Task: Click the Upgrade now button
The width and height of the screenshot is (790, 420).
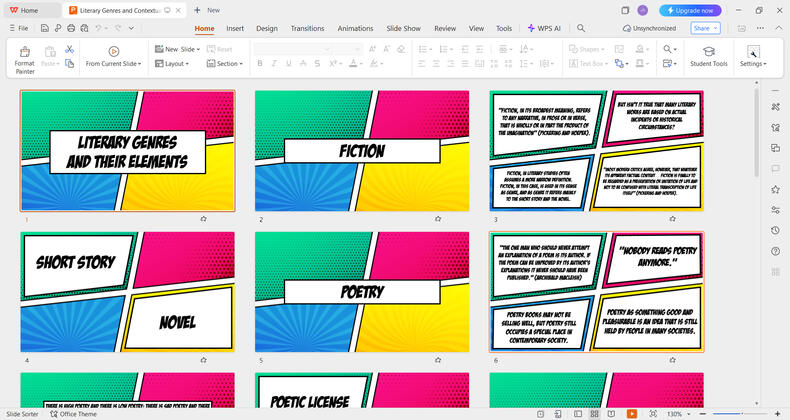Action: [x=690, y=10]
